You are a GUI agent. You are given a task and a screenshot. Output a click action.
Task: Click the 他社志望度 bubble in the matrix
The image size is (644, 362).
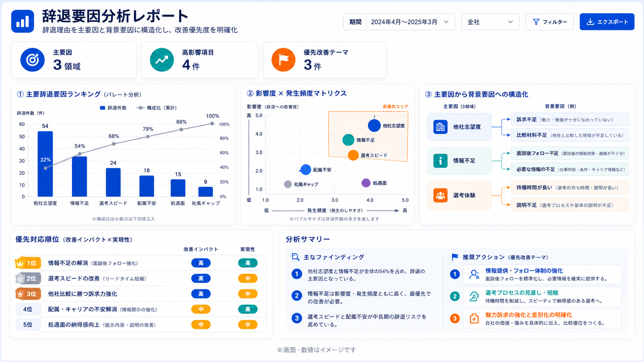tap(374, 125)
